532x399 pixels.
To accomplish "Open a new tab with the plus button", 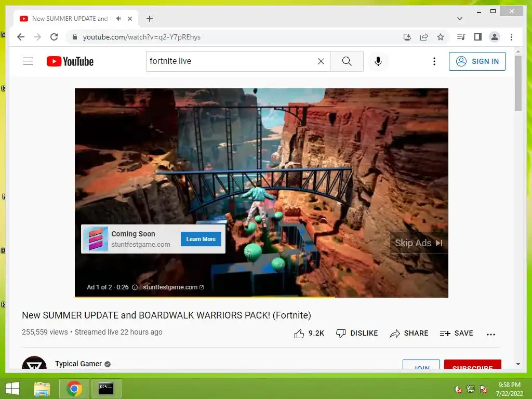I will pos(150,19).
